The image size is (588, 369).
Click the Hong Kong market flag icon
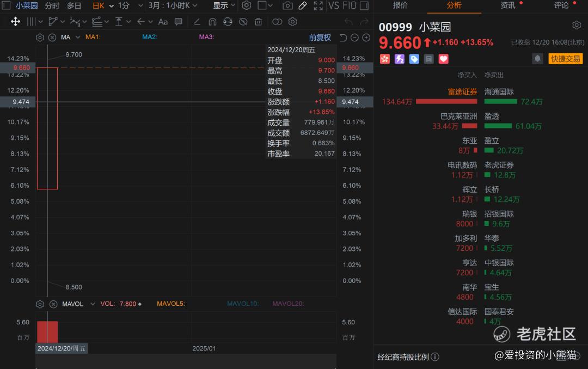pos(385,59)
